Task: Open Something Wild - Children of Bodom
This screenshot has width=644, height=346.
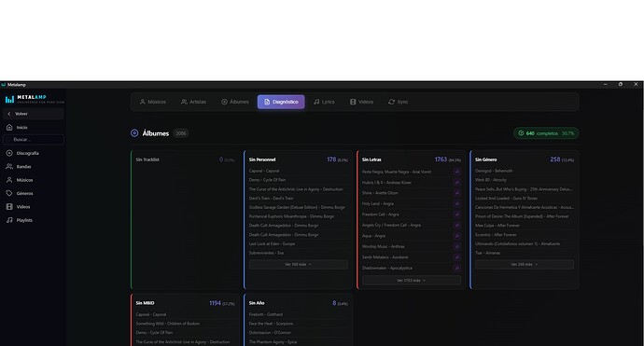Action: (x=168, y=324)
